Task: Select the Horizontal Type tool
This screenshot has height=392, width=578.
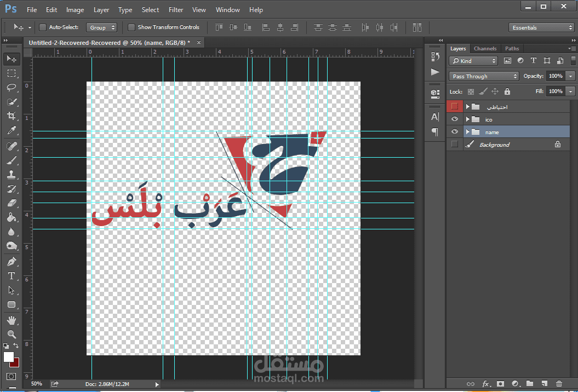Action: [x=12, y=276]
